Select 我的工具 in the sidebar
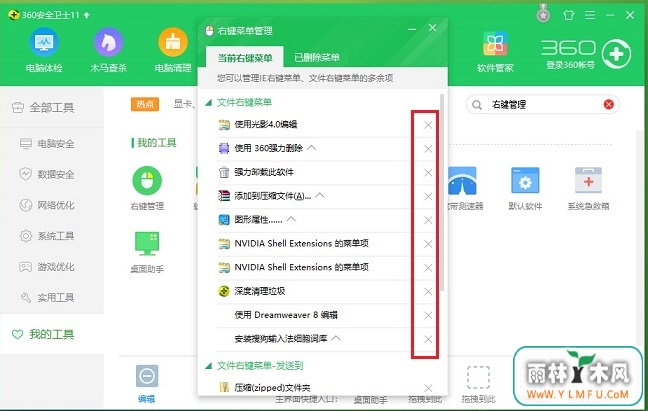The image size is (648, 411). tap(52, 334)
